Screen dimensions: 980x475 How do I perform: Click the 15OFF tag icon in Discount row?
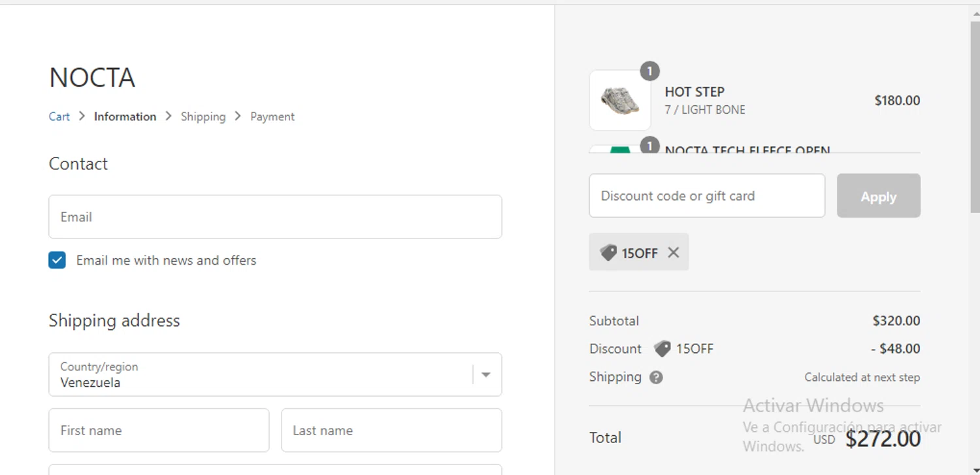pyautogui.click(x=662, y=349)
